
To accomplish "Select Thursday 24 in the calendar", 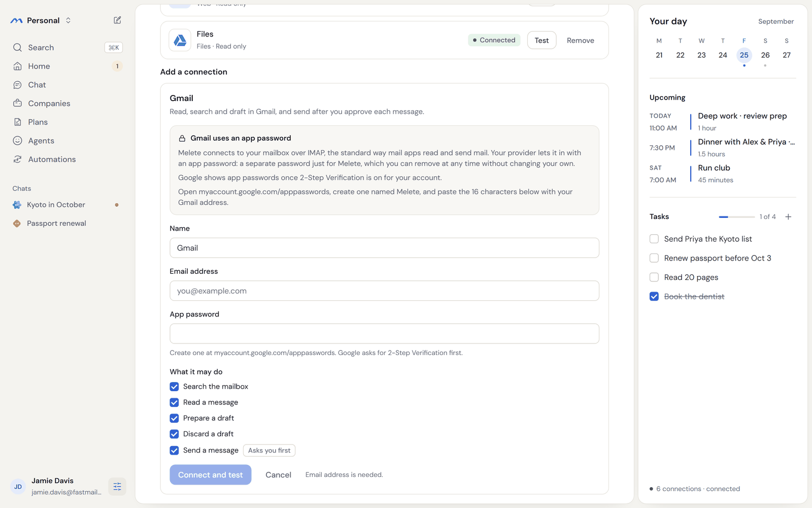I will (723, 55).
